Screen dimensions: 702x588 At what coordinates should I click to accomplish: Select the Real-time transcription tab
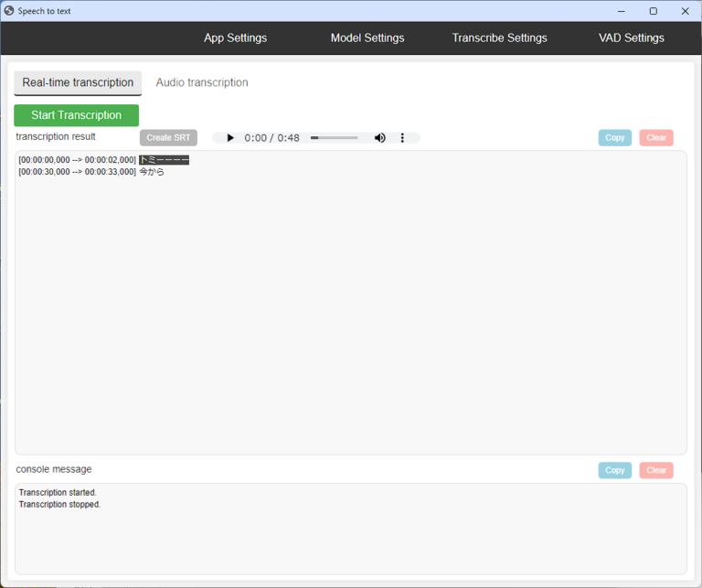78,82
